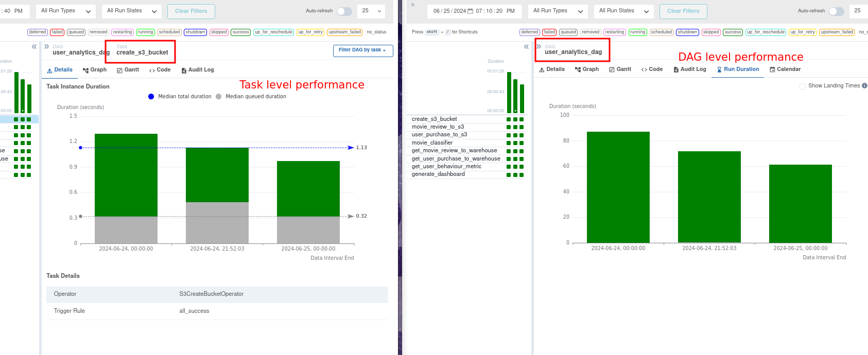Click the info icon beside Show Landing Times

click(x=864, y=86)
